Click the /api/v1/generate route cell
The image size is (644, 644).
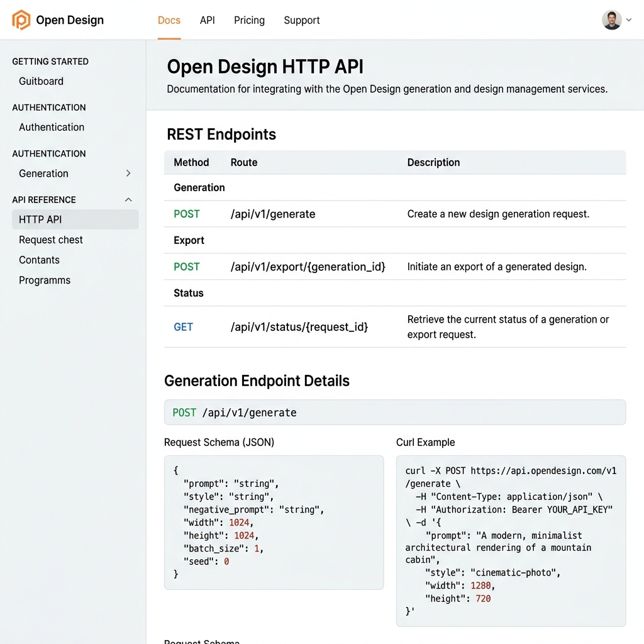tap(273, 214)
